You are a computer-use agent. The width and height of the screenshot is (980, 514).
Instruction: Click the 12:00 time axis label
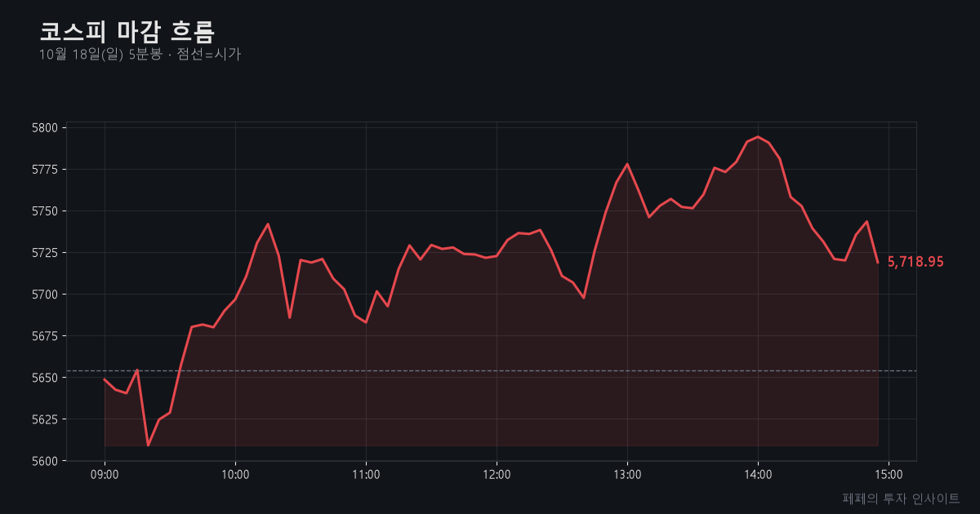497,474
